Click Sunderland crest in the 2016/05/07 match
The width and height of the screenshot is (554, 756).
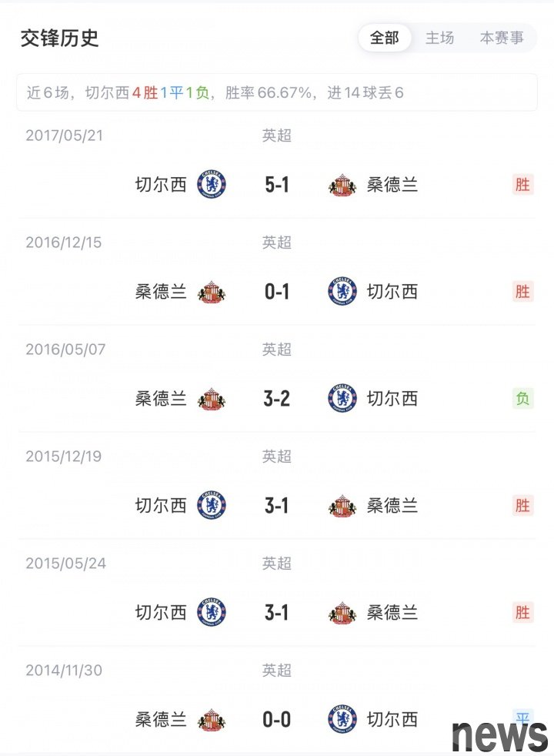click(212, 399)
